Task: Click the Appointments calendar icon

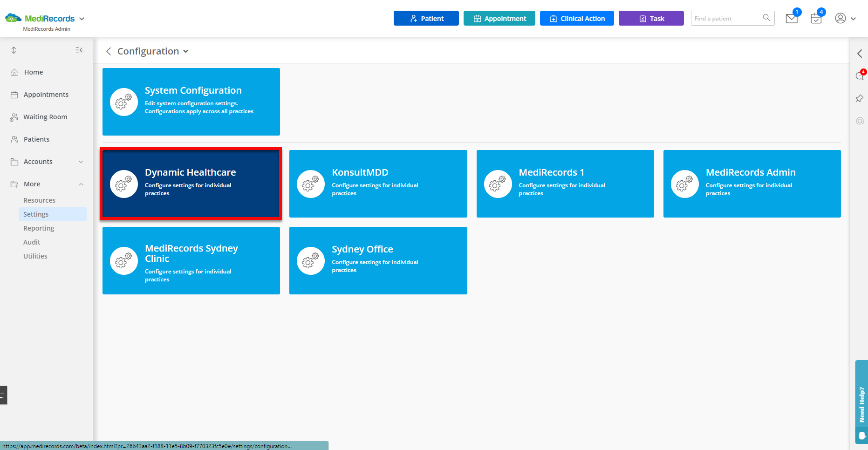Action: pyautogui.click(x=14, y=95)
